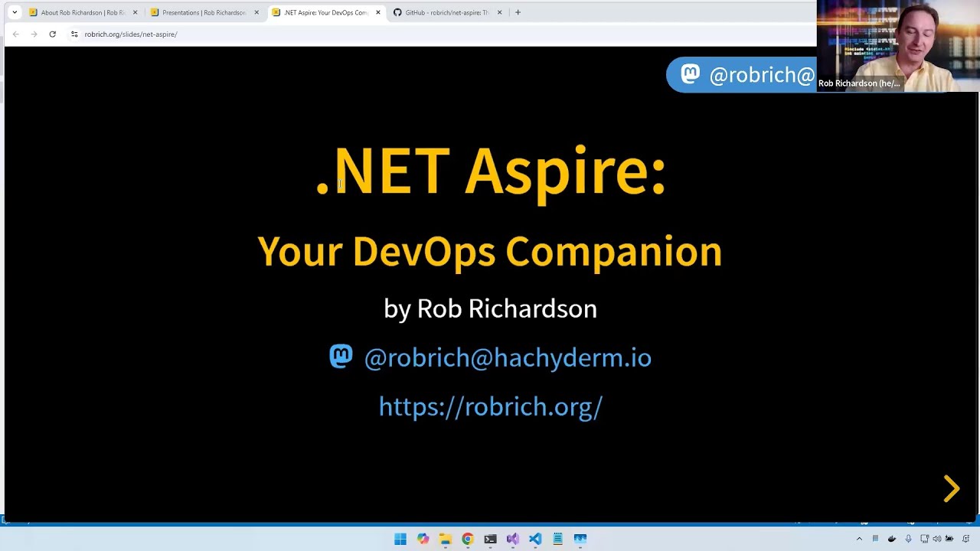Click the by Rob Richardson text
This screenshot has width=980, height=551.
(x=490, y=308)
